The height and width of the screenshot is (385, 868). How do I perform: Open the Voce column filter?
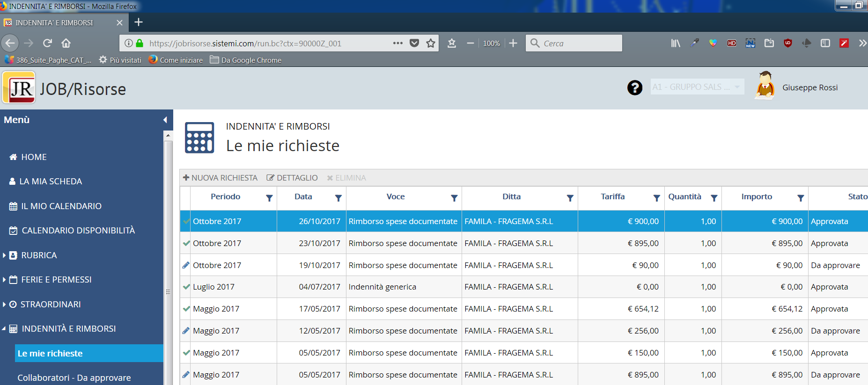point(454,198)
